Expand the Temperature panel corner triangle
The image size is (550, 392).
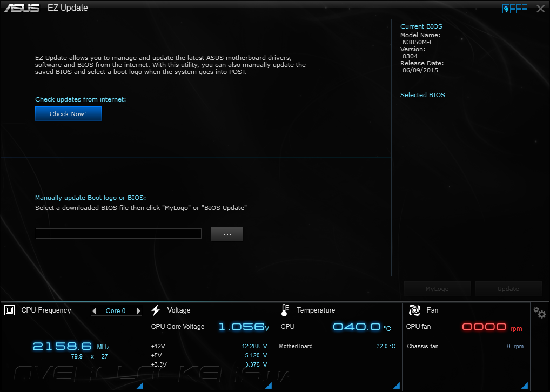[x=397, y=386]
